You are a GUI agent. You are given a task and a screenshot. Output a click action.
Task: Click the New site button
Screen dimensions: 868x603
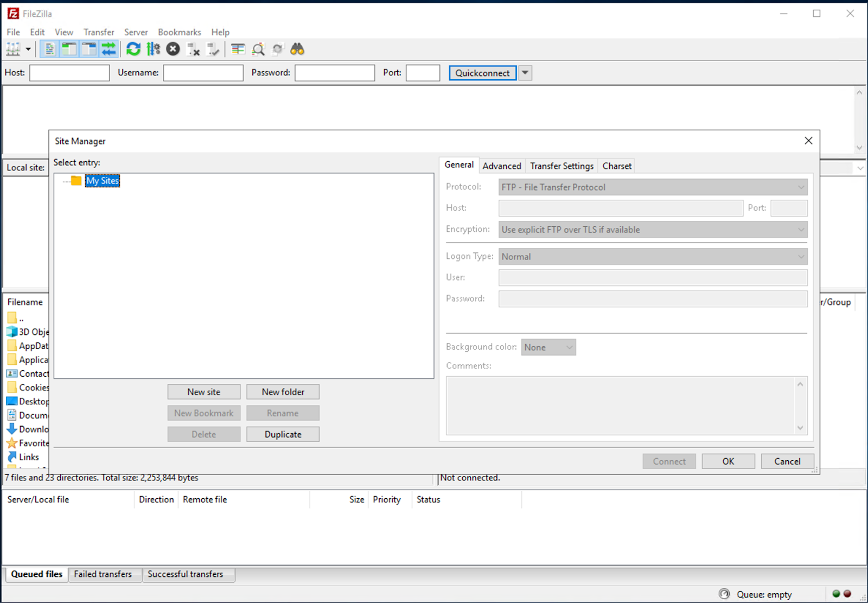(204, 392)
